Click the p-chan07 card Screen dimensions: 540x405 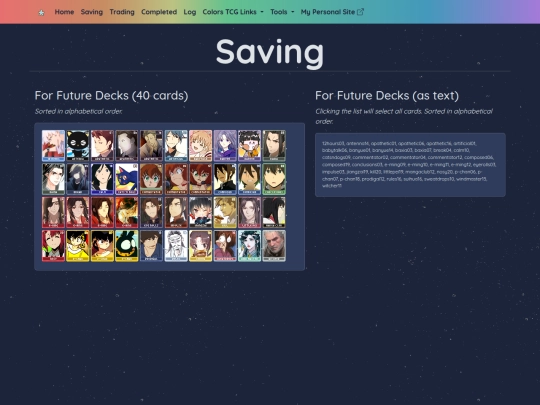(x=102, y=246)
